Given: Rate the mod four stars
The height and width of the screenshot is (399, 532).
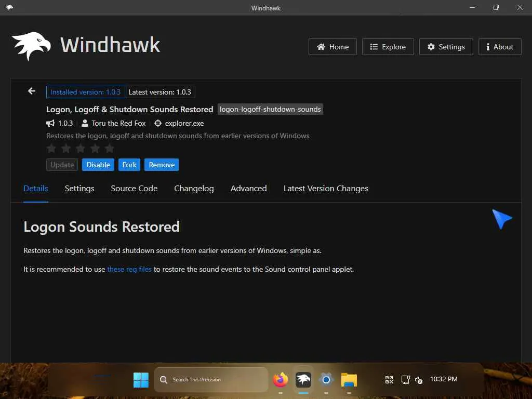Looking at the screenshot, I should pos(95,148).
